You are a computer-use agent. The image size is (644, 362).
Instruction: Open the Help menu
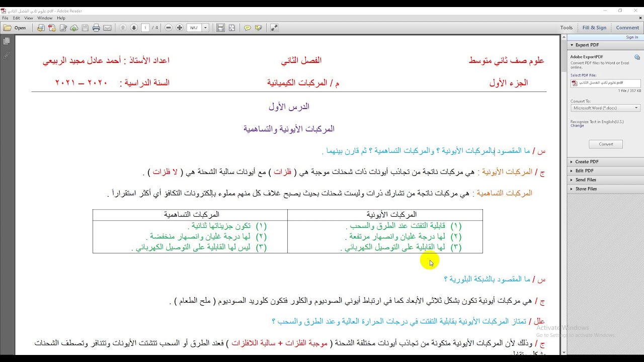point(61,18)
